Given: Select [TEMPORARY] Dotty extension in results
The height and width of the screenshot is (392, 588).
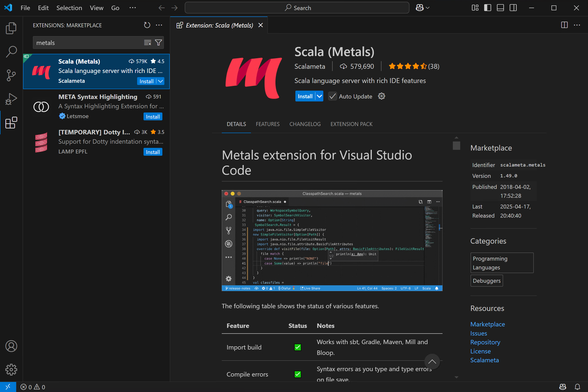Looking at the screenshot, I should click(x=96, y=142).
